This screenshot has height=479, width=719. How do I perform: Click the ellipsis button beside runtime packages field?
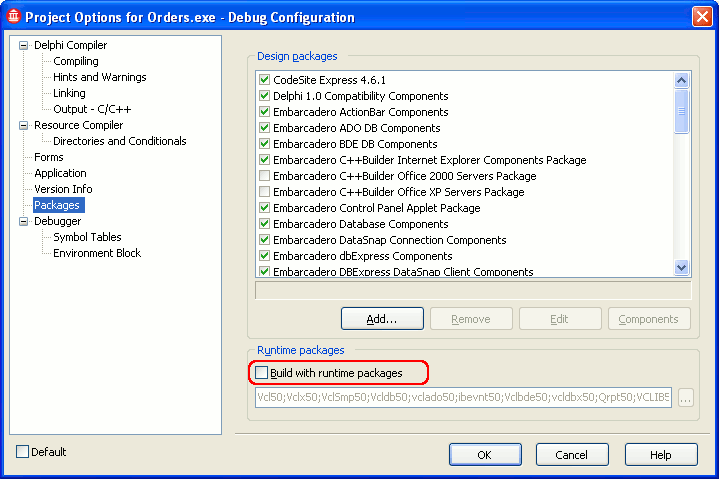pyautogui.click(x=685, y=398)
